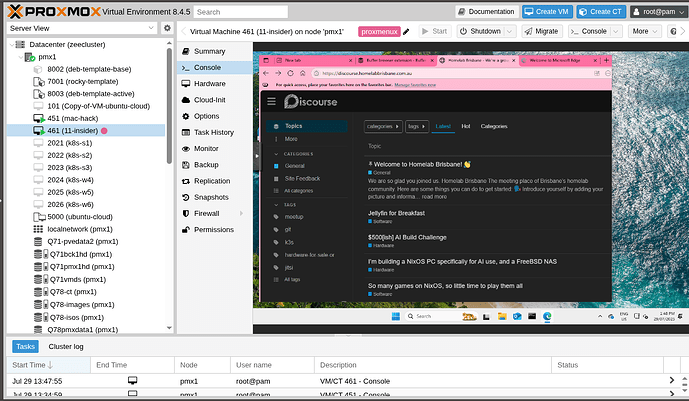Open the Documentation link button

click(485, 12)
